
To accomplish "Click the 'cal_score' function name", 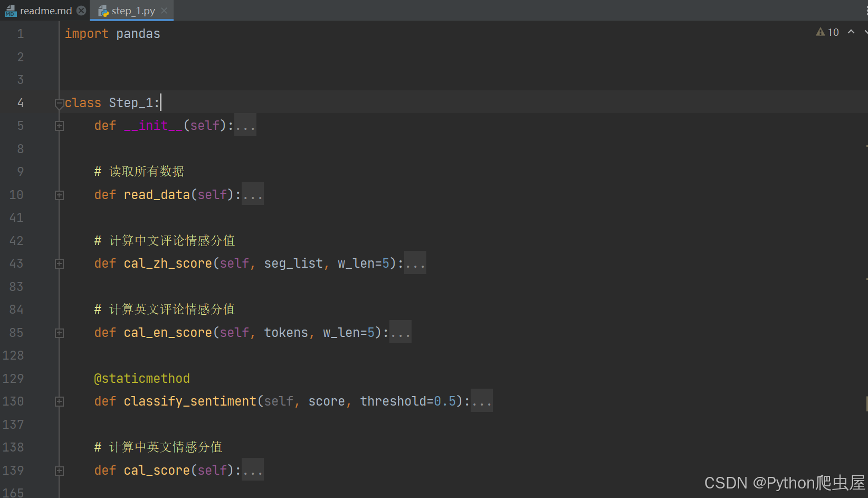I will pyautogui.click(x=157, y=470).
